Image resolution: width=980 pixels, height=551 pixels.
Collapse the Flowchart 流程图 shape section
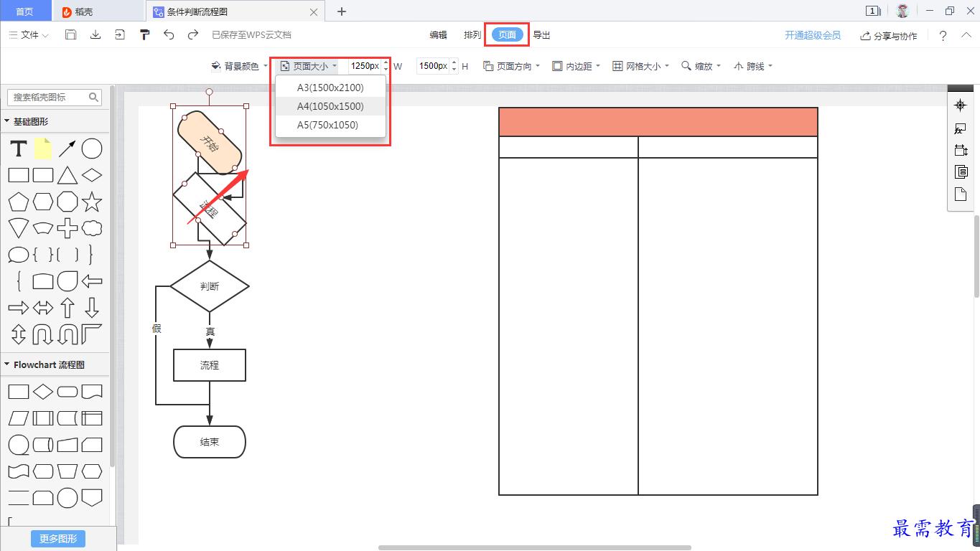[7, 364]
